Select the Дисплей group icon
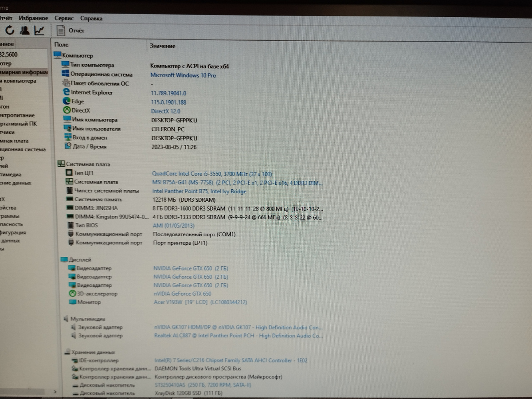The height and width of the screenshot is (399, 532). coord(63,260)
